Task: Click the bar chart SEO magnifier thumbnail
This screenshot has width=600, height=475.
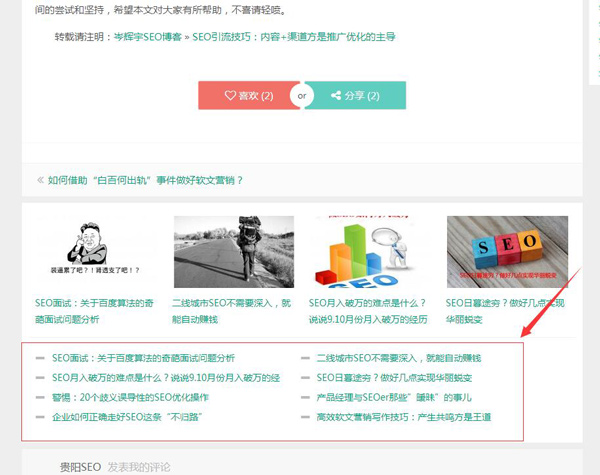Action: coord(370,252)
